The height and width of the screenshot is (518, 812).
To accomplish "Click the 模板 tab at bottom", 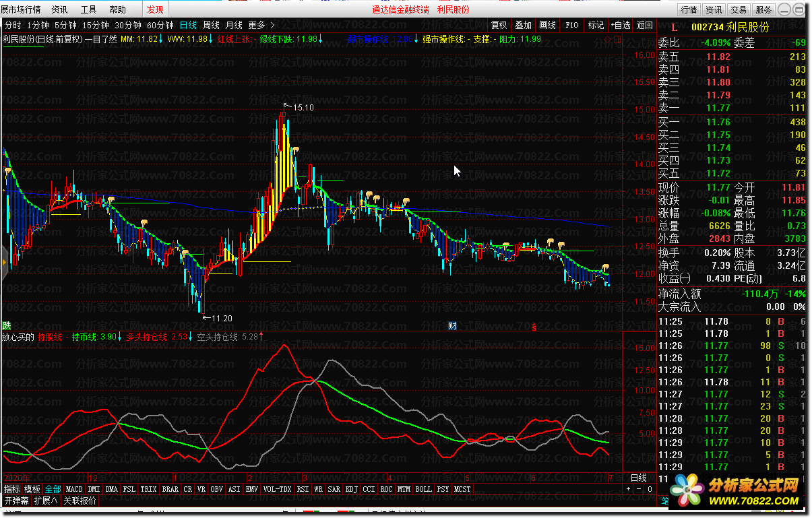I will pos(32,489).
